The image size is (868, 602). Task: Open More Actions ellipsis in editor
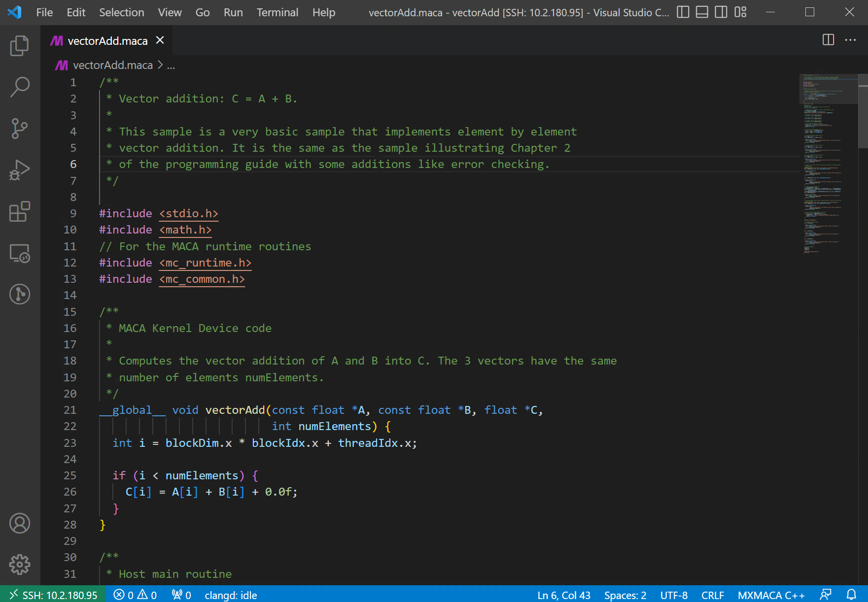point(850,40)
